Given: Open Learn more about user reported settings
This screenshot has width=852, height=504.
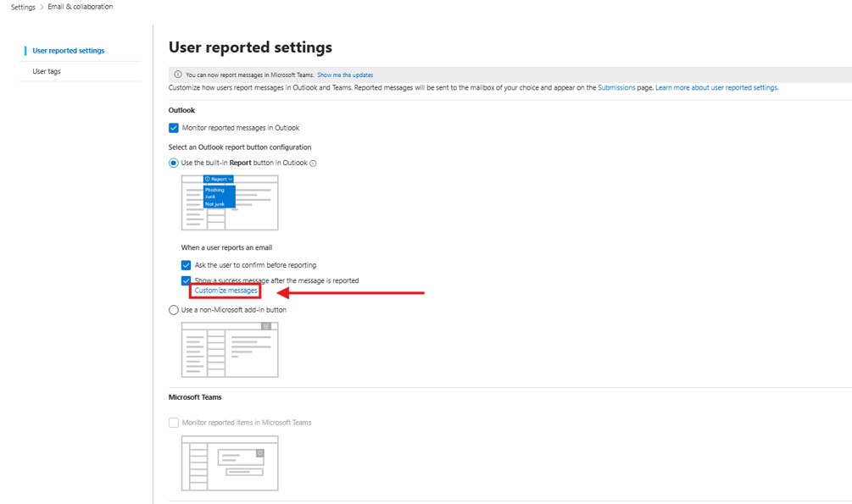Looking at the screenshot, I should click(716, 87).
